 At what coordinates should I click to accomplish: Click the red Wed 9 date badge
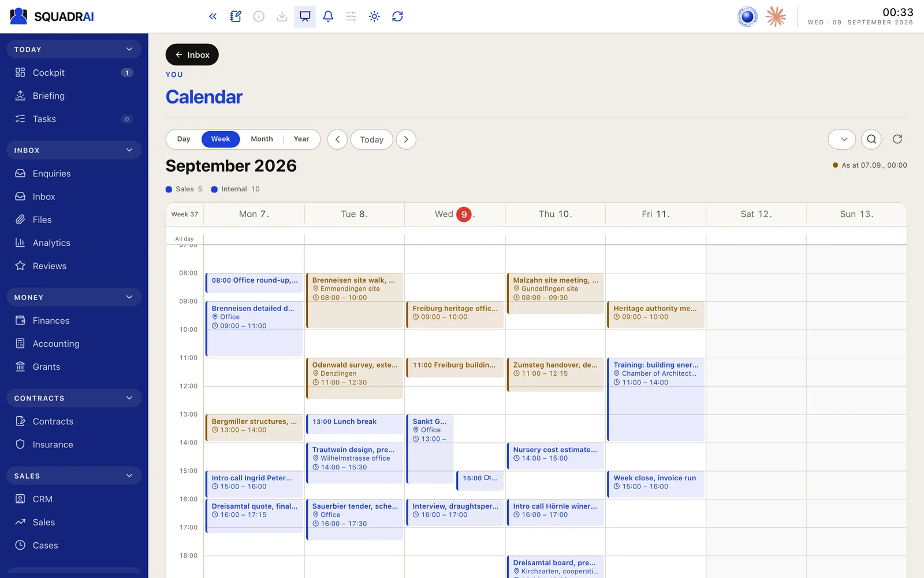coord(464,214)
